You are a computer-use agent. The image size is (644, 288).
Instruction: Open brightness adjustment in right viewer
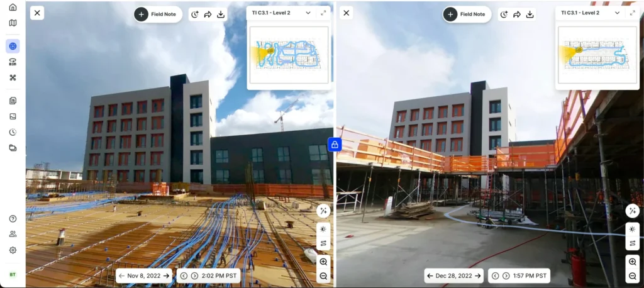(632, 229)
